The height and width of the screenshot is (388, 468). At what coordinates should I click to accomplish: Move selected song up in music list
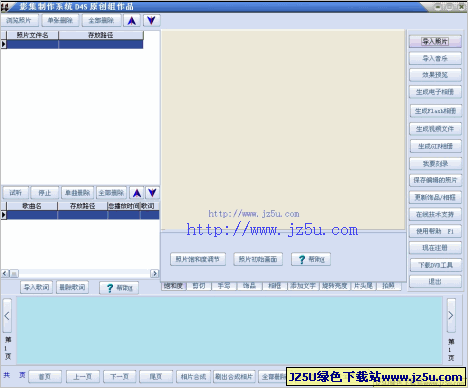click(137, 193)
